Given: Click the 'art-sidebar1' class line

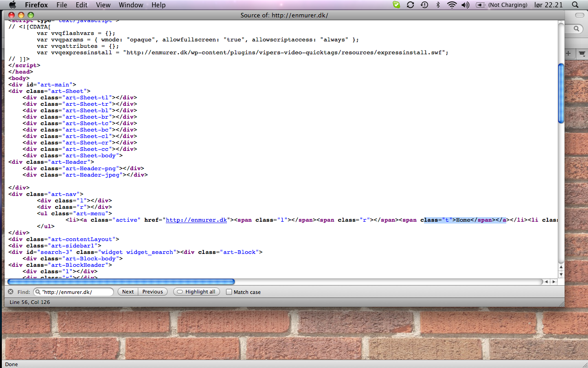Looking at the screenshot, I should tap(55, 246).
